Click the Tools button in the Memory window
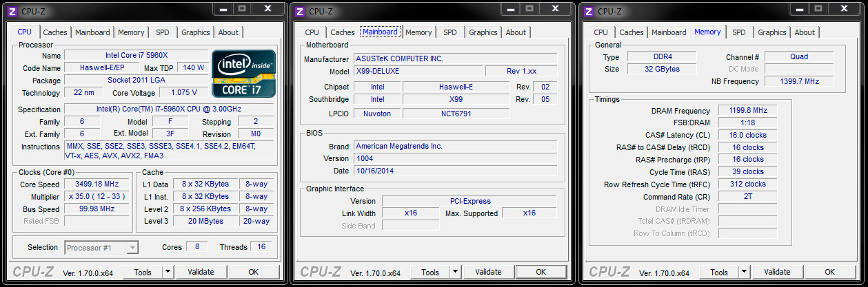868x287 pixels. point(720,272)
